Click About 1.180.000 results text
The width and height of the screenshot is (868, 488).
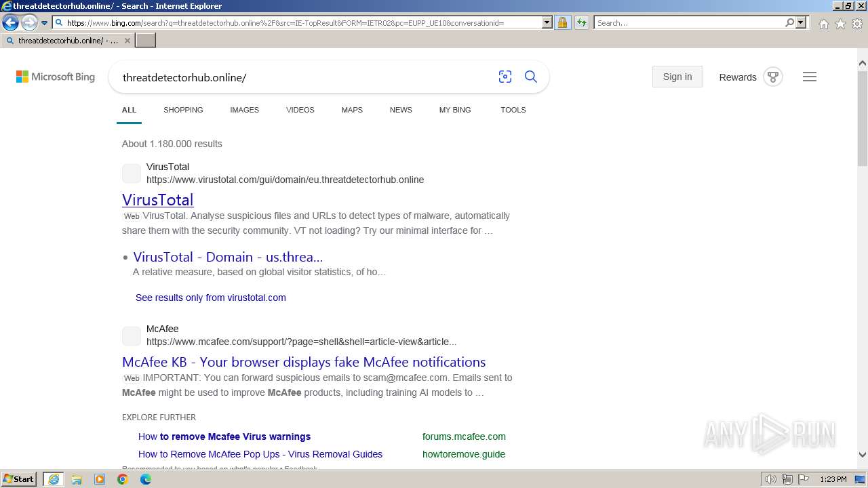[172, 144]
